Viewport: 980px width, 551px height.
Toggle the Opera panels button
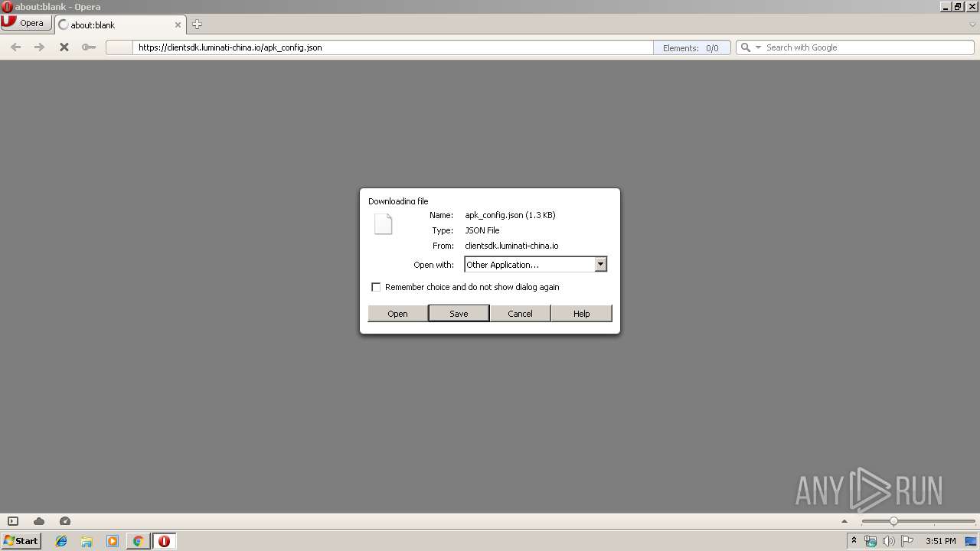tap(13, 521)
